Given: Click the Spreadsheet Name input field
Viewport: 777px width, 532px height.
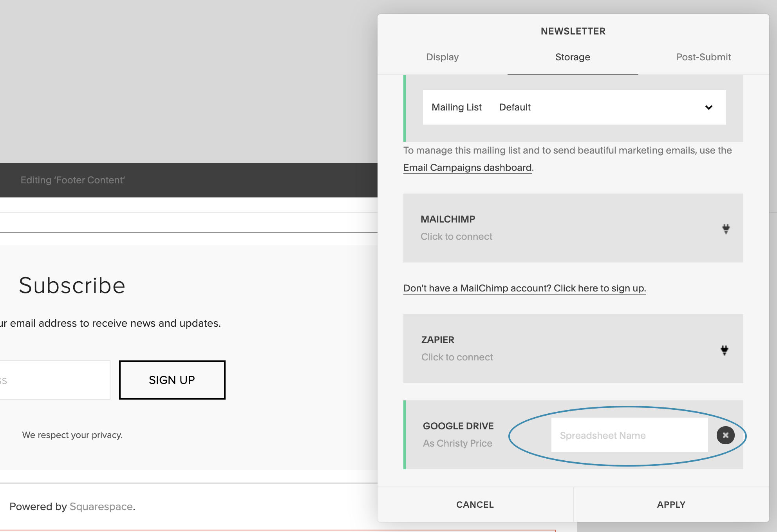Looking at the screenshot, I should pos(629,435).
